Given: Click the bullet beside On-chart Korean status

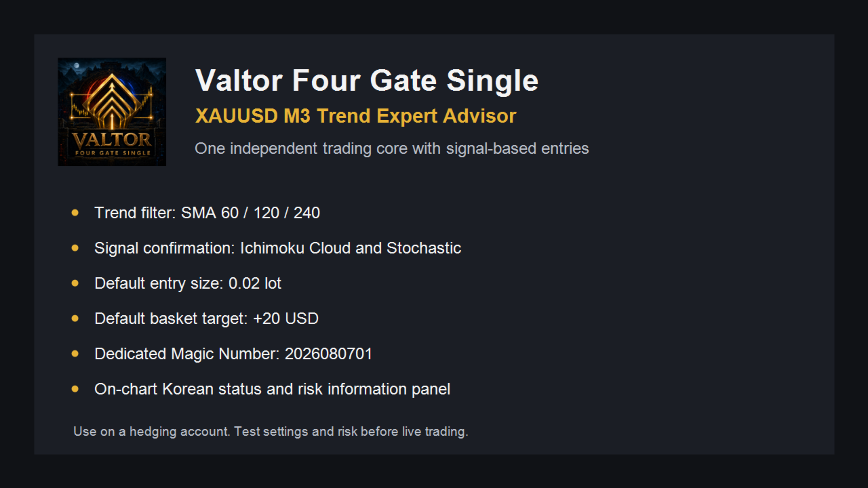Looking at the screenshot, I should click(75, 389).
